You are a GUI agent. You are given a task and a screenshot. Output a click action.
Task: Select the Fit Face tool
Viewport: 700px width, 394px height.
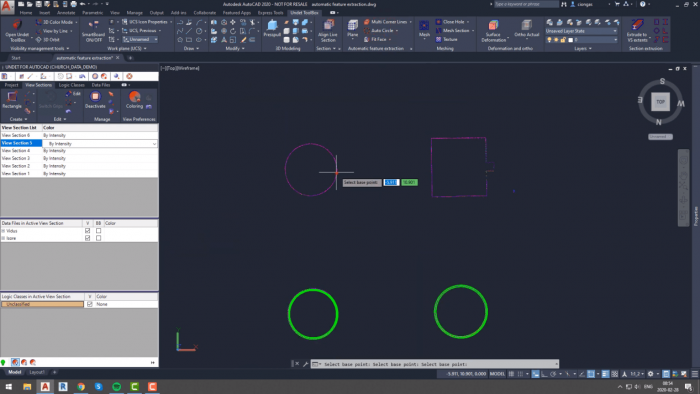click(375, 39)
